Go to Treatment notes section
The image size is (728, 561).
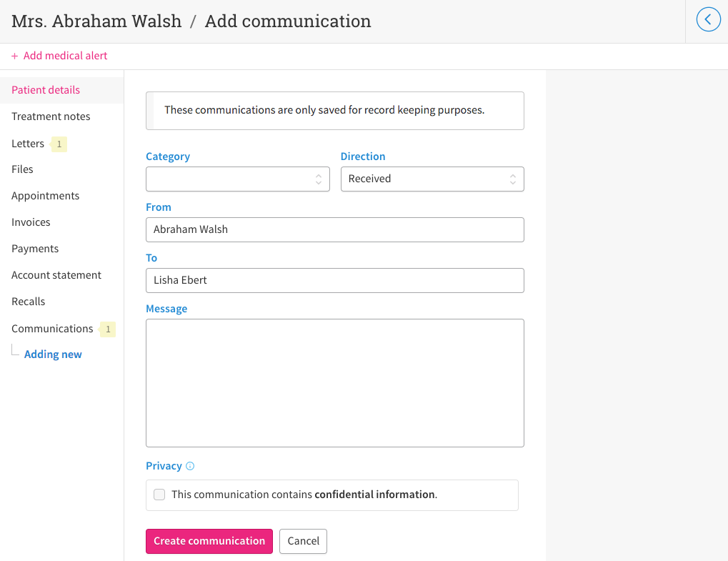pos(51,116)
